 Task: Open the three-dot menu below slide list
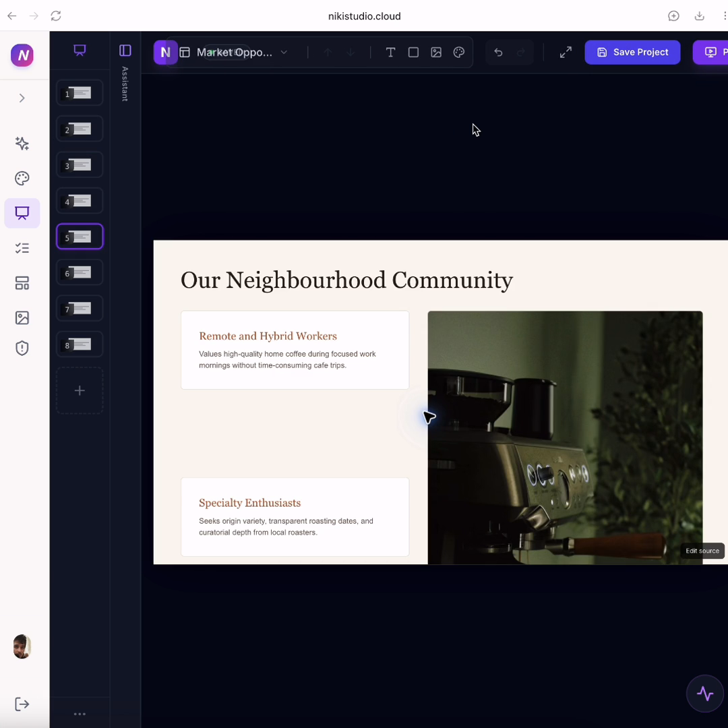80,714
